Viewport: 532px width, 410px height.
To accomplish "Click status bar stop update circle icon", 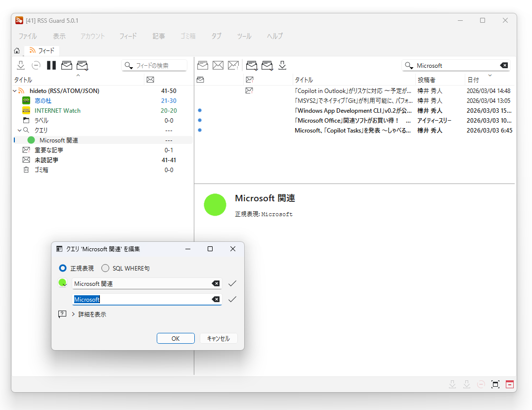I will [481, 384].
